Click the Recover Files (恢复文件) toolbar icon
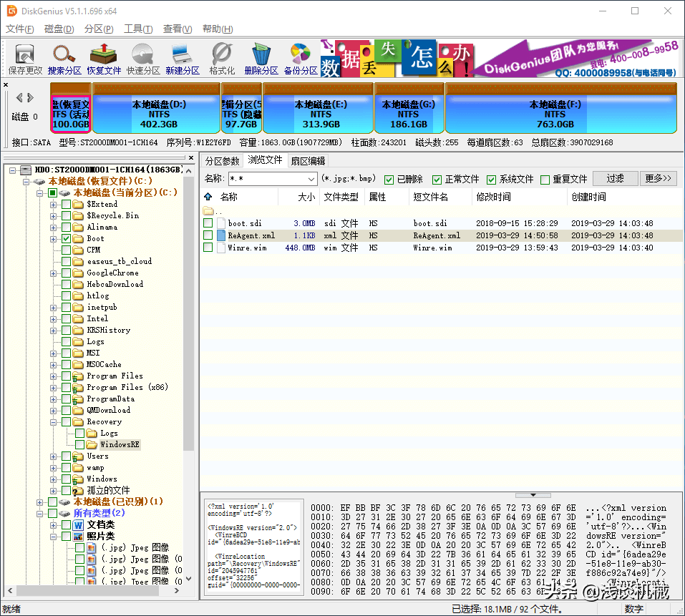 [x=104, y=54]
